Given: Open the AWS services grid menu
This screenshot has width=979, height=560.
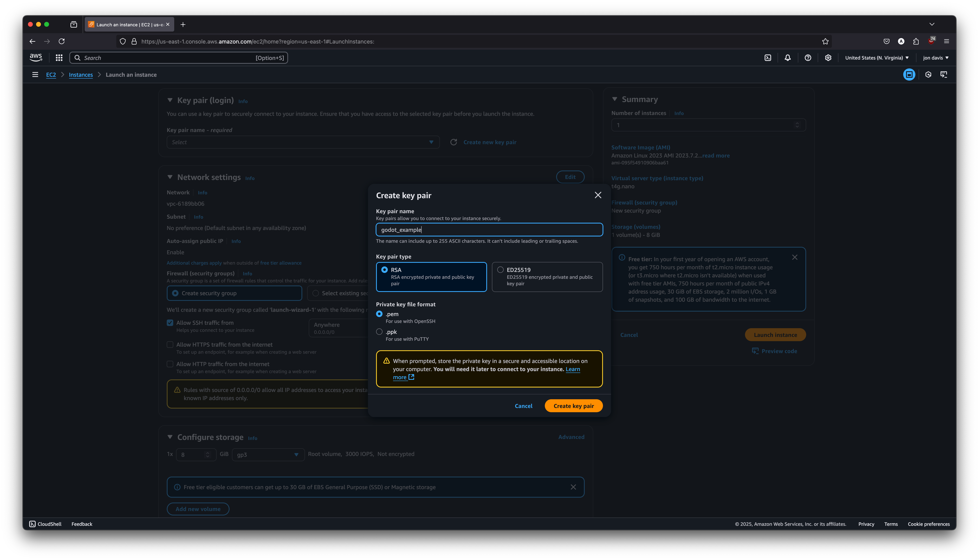Looking at the screenshot, I should pos(59,58).
